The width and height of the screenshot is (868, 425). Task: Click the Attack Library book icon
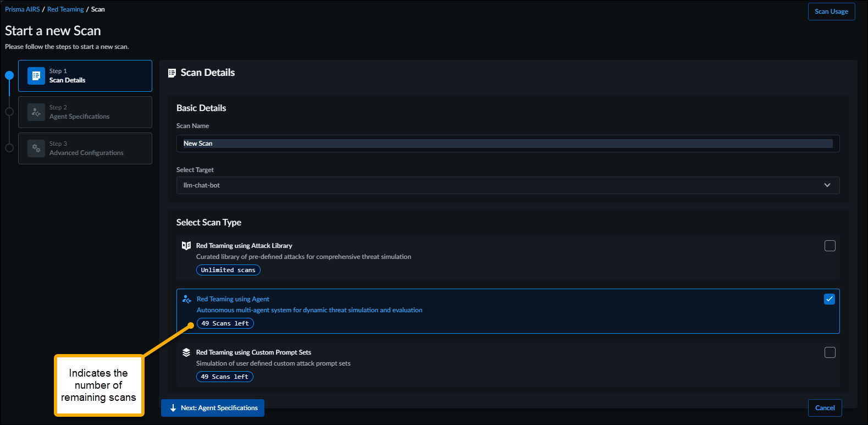186,246
